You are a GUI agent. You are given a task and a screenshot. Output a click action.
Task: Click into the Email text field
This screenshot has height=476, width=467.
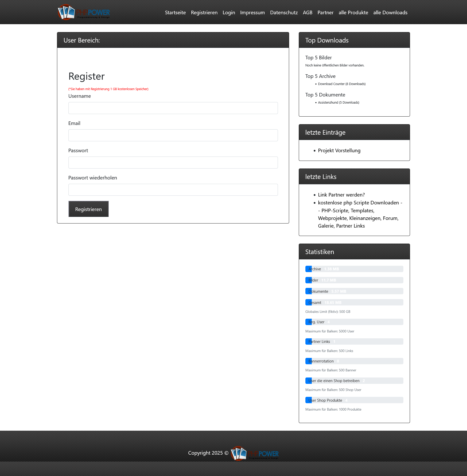(x=173, y=135)
